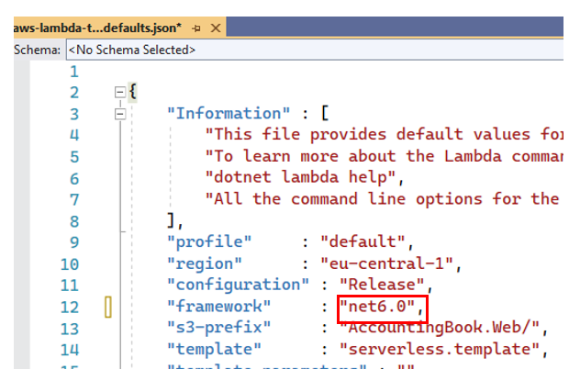Pin the aws-lambda-tools-defaults.json tab
Screen dimensions: 569x392
coord(195,28)
